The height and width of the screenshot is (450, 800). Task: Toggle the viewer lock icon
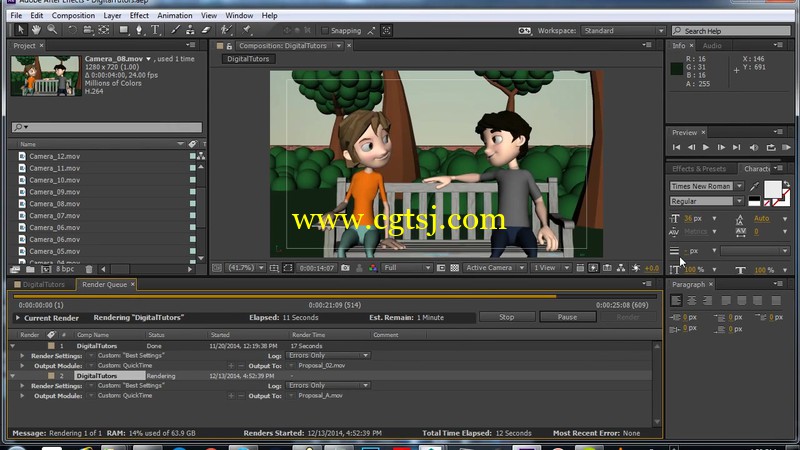pos(229,46)
